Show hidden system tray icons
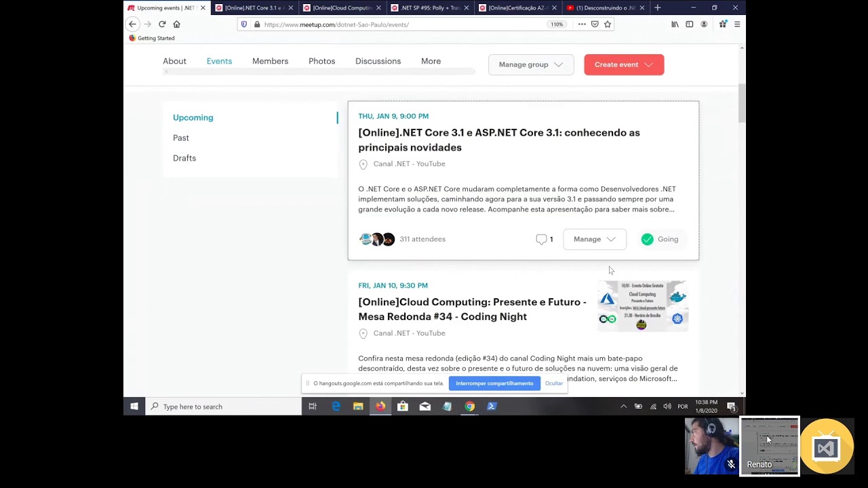This screenshot has width=868, height=488. [x=623, y=406]
